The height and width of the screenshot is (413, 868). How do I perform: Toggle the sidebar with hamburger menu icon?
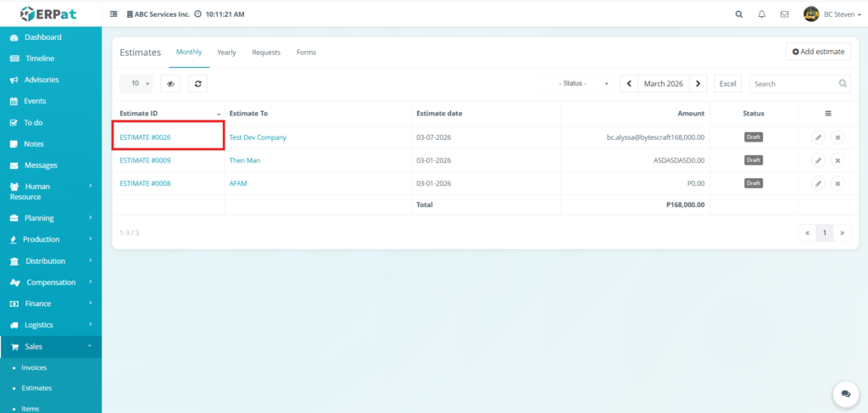tap(114, 14)
